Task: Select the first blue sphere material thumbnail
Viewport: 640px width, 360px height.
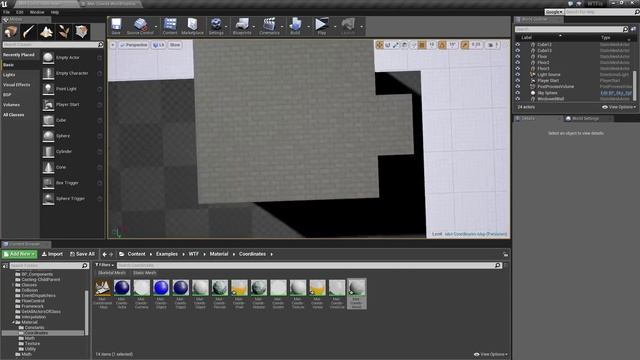Action: point(122,287)
